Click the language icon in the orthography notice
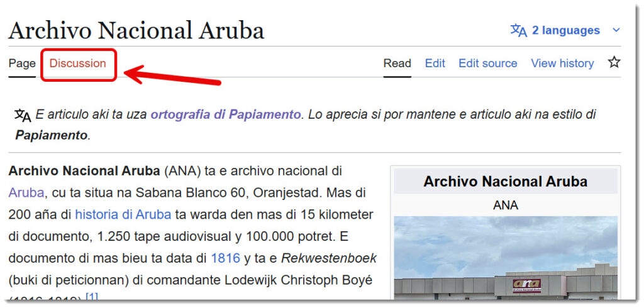Viewport: 644px width, 308px height. [x=23, y=115]
